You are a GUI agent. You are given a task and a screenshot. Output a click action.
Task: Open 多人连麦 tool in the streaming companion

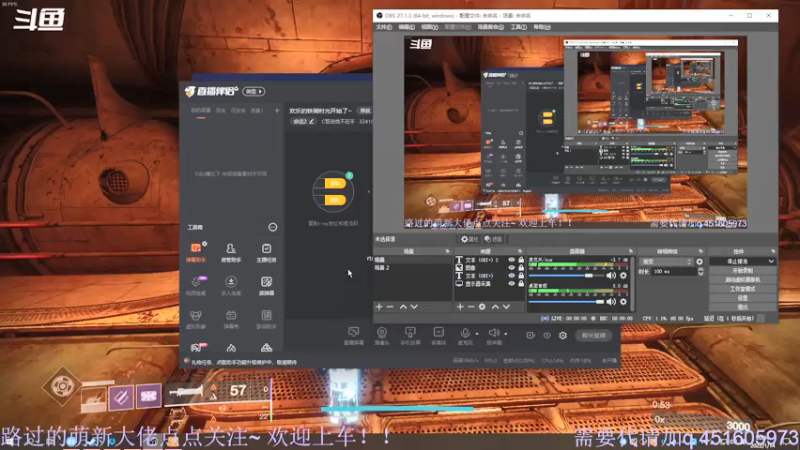[x=231, y=286]
